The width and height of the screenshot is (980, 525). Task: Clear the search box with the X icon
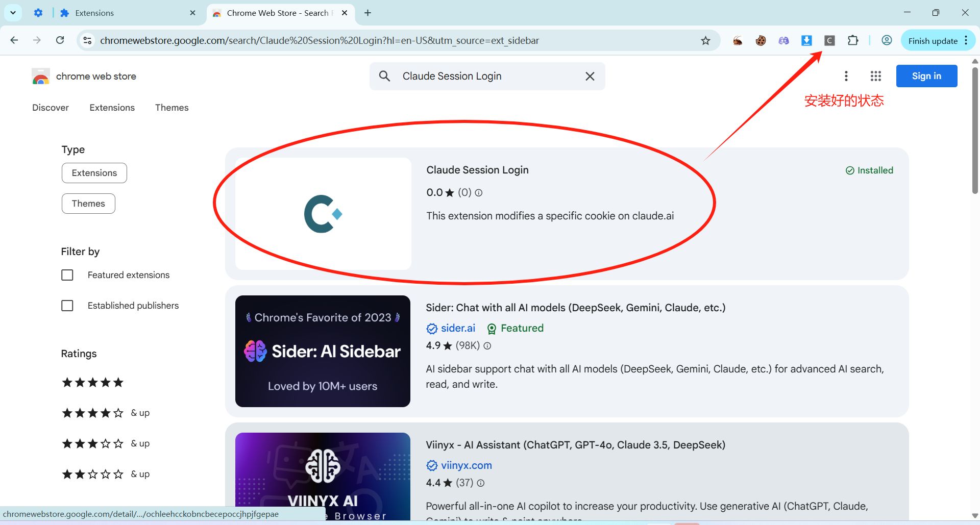click(590, 76)
